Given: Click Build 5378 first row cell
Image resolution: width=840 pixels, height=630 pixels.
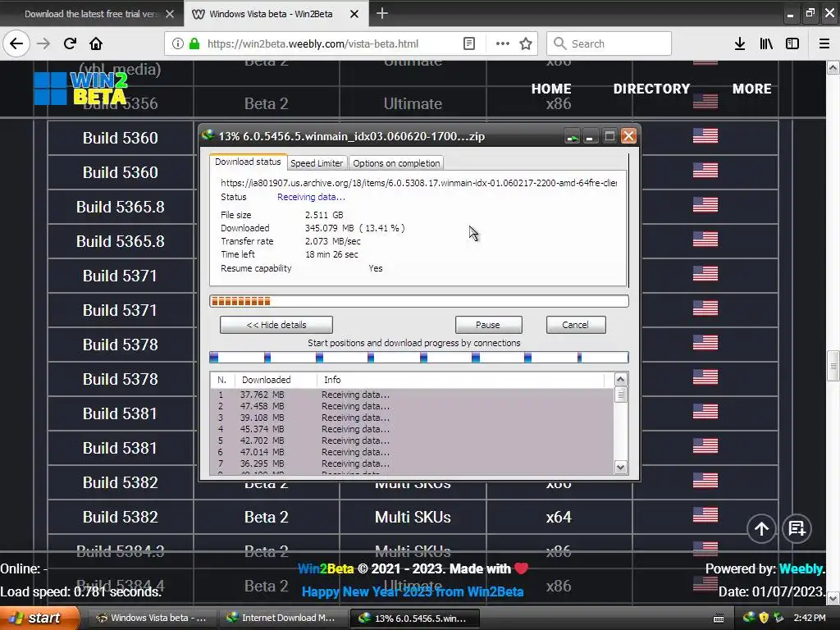Looking at the screenshot, I should [x=121, y=345].
